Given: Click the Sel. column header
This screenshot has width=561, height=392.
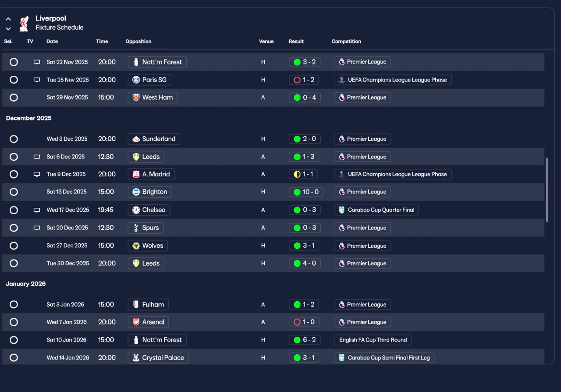Looking at the screenshot, I should (x=8, y=42).
